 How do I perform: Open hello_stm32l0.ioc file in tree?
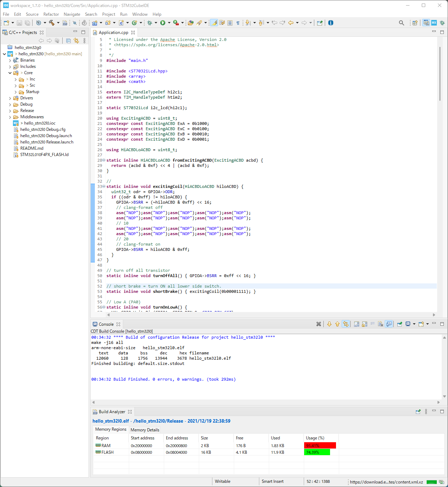(x=40, y=123)
